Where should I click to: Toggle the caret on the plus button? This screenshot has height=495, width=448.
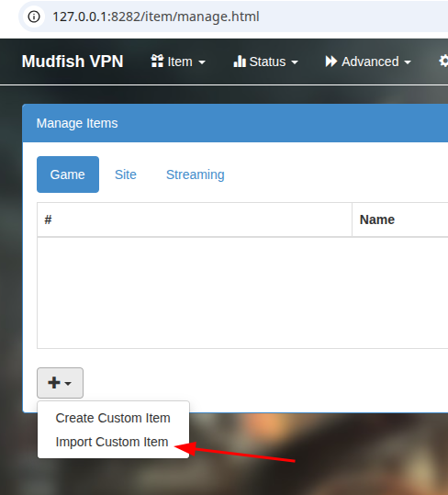[68, 384]
